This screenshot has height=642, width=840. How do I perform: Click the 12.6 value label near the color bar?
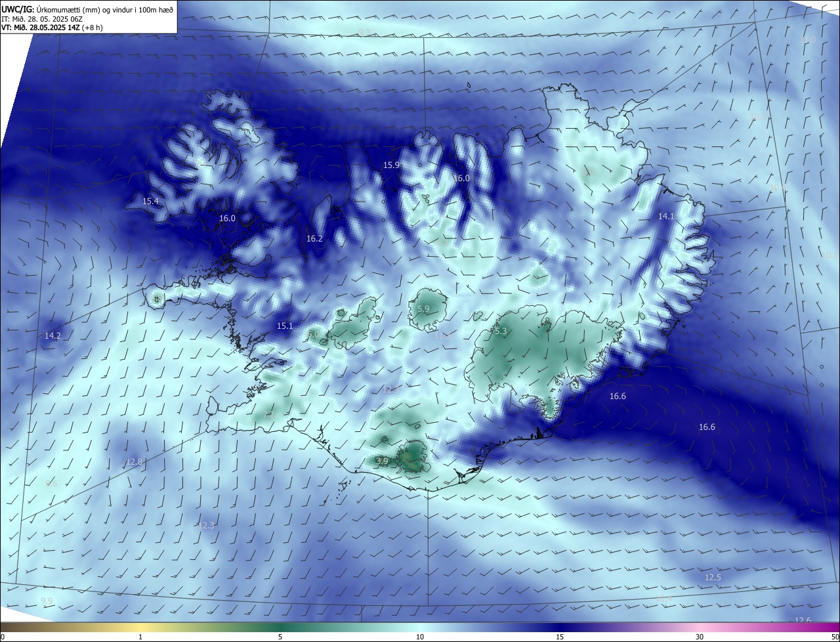tap(803, 621)
